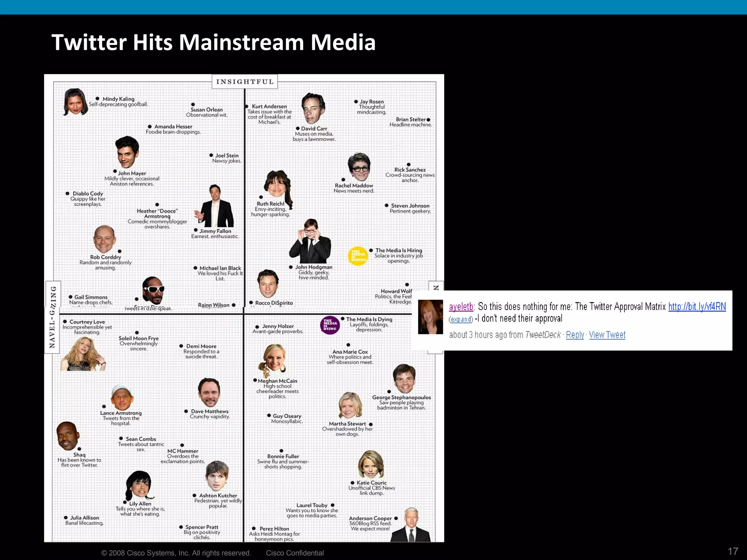The height and width of the screenshot is (560, 747).
Task: Click the Heather Dooce Armstrong label
Action: click(157, 214)
